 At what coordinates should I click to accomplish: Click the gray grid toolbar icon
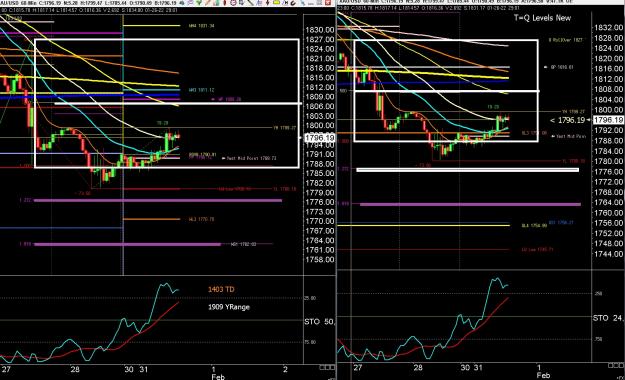click(319, 2)
